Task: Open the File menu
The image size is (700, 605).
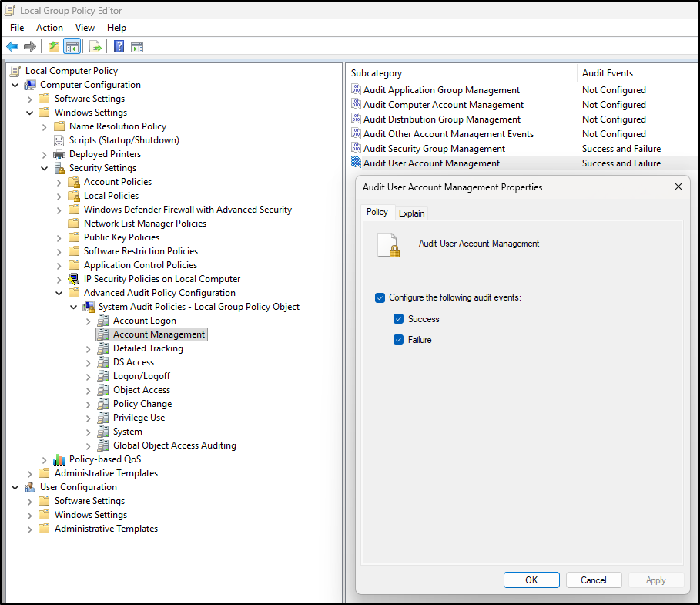Action: coord(17,28)
